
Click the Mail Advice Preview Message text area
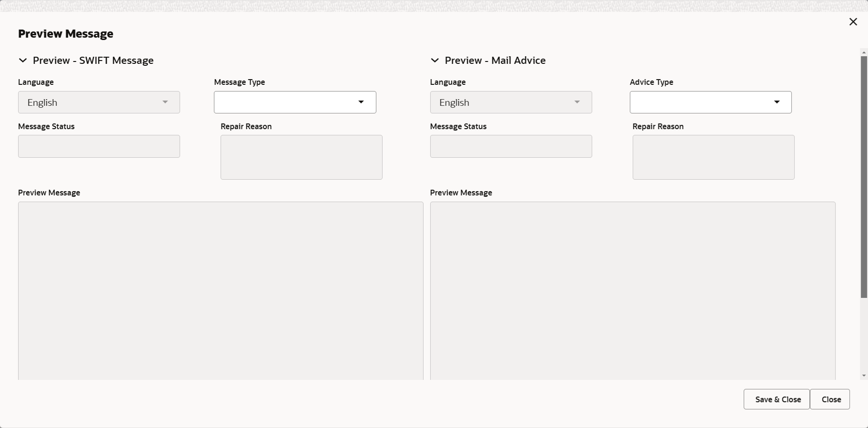point(632,291)
